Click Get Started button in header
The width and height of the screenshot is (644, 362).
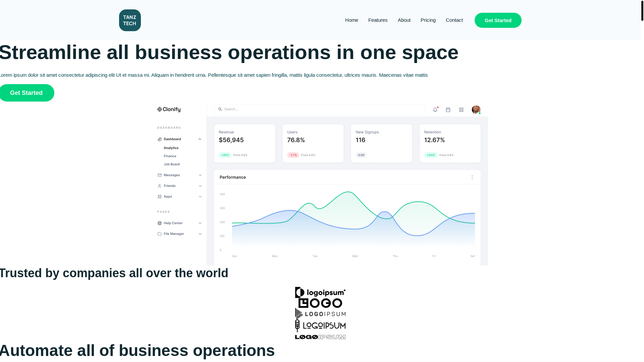pos(498,20)
